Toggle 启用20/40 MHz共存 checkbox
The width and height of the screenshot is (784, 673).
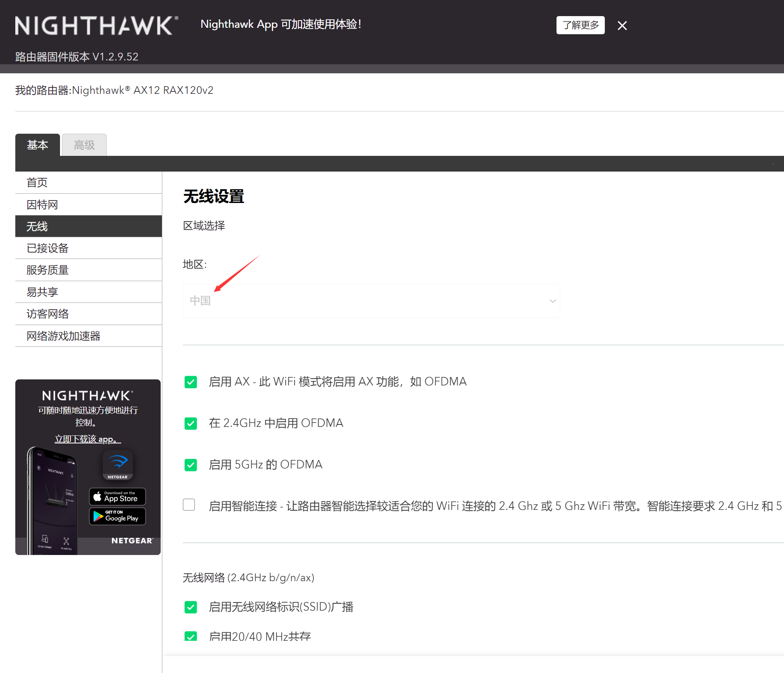click(190, 637)
